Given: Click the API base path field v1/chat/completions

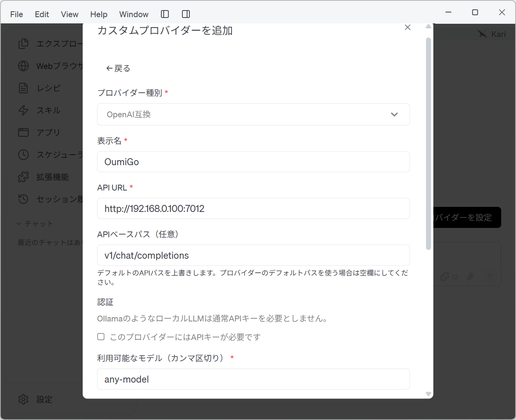Looking at the screenshot, I should point(253,255).
